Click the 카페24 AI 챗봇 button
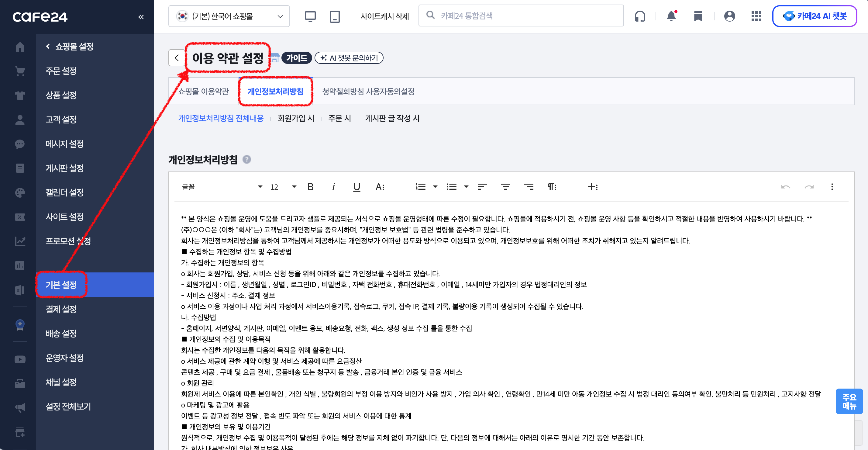This screenshot has height=450, width=868. [814, 16]
